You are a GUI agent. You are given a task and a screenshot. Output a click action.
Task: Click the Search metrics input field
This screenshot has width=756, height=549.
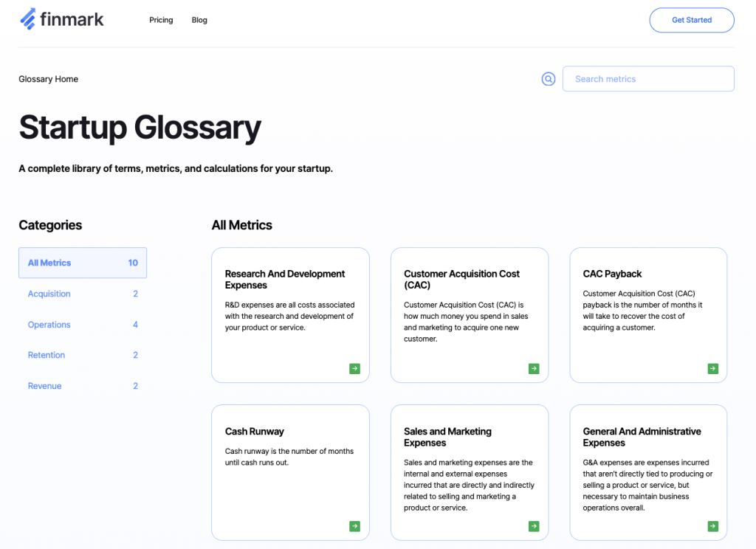point(648,78)
